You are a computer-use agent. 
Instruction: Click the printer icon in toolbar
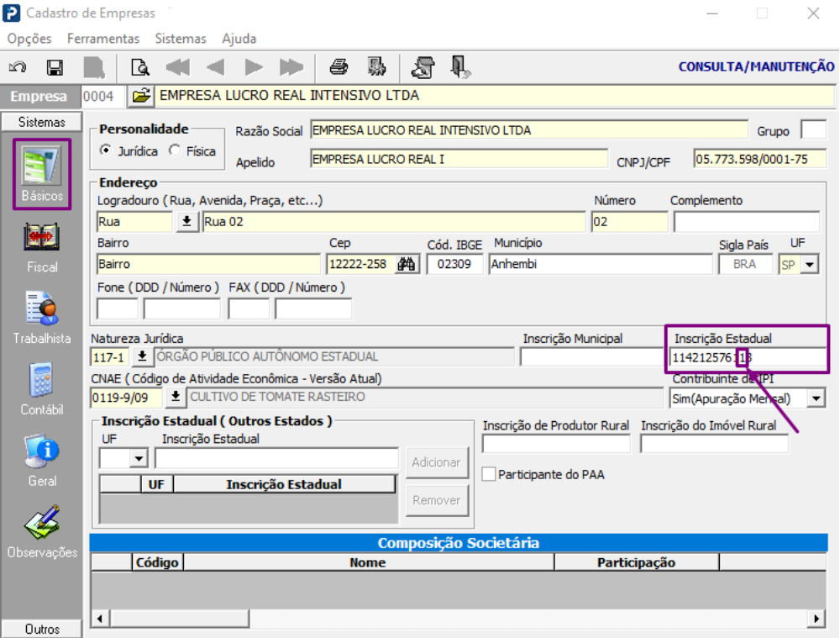click(339, 67)
